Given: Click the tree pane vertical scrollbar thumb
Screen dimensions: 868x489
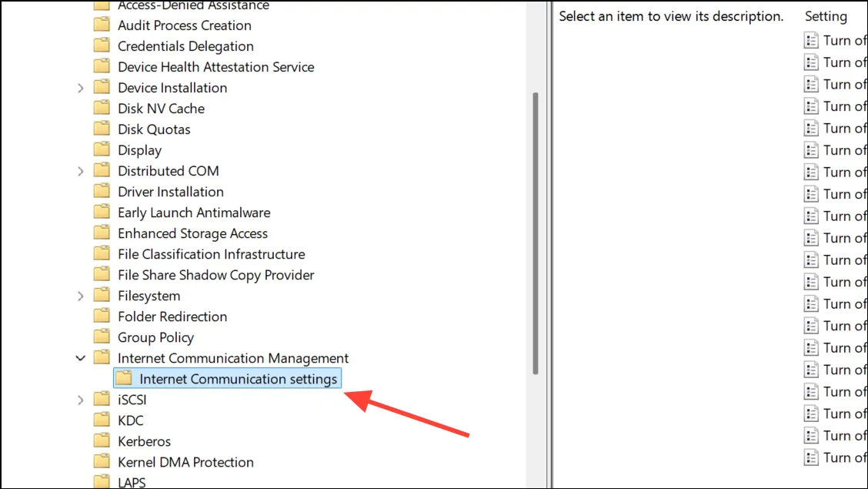Looking at the screenshot, I should (x=536, y=233).
